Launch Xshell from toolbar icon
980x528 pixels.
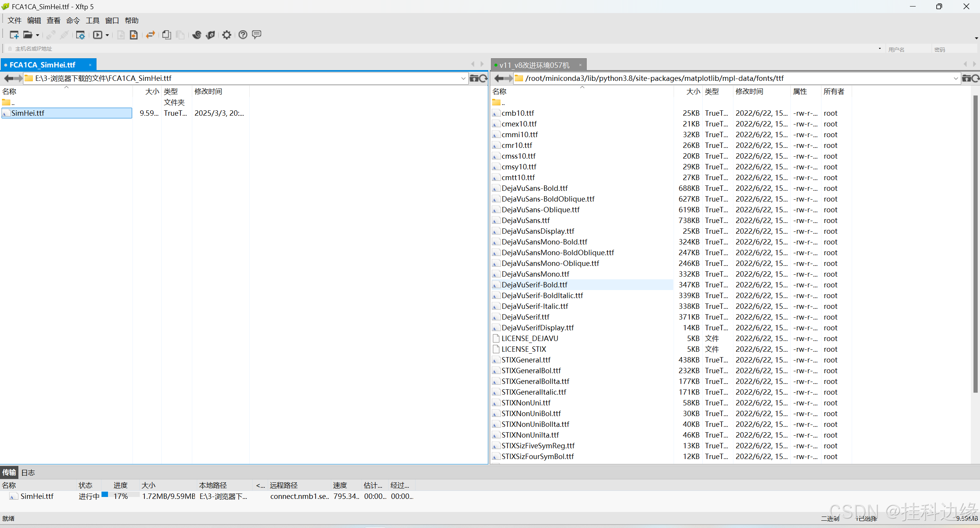tap(197, 35)
